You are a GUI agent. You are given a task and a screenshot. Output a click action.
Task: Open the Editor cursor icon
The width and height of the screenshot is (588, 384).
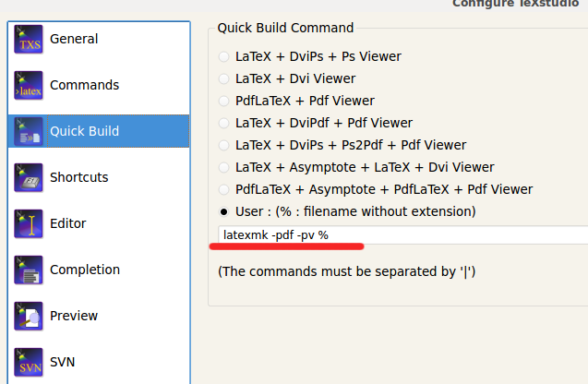click(29, 223)
